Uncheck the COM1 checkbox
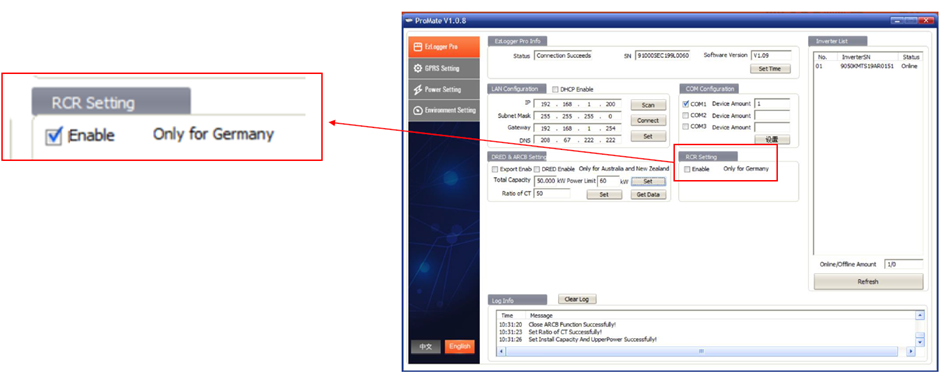The image size is (944, 378). click(x=686, y=104)
